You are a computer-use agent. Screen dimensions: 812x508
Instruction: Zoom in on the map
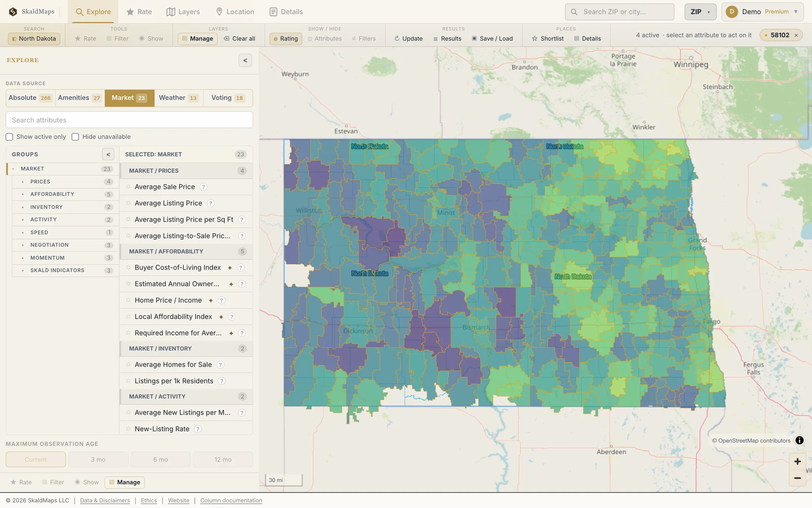[x=797, y=461]
